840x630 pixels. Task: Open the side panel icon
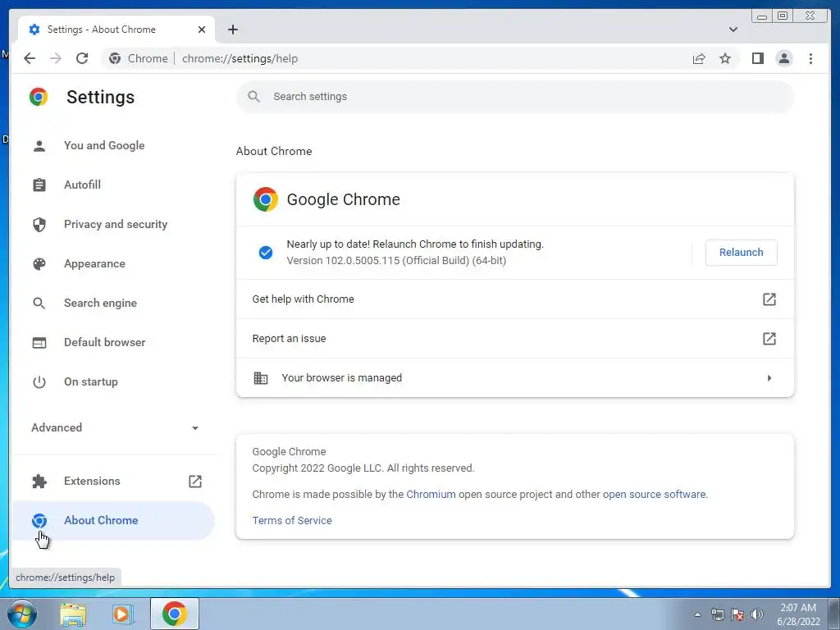pos(757,58)
